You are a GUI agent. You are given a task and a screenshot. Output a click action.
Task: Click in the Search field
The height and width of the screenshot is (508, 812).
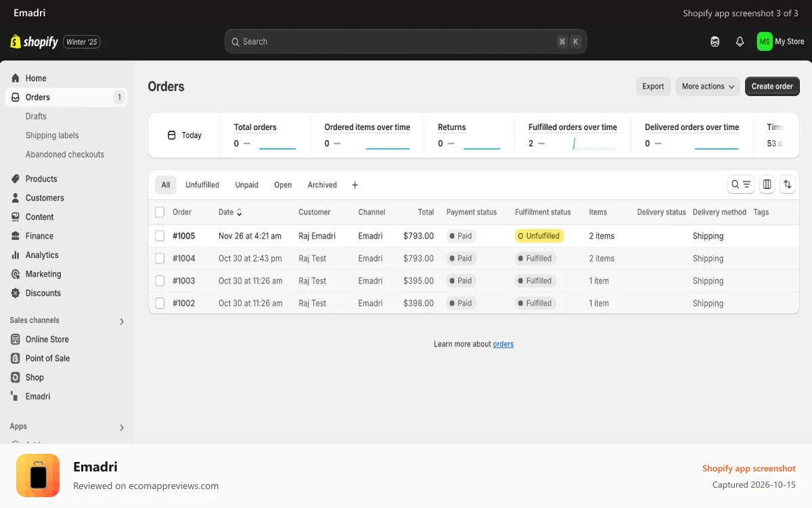pos(405,41)
